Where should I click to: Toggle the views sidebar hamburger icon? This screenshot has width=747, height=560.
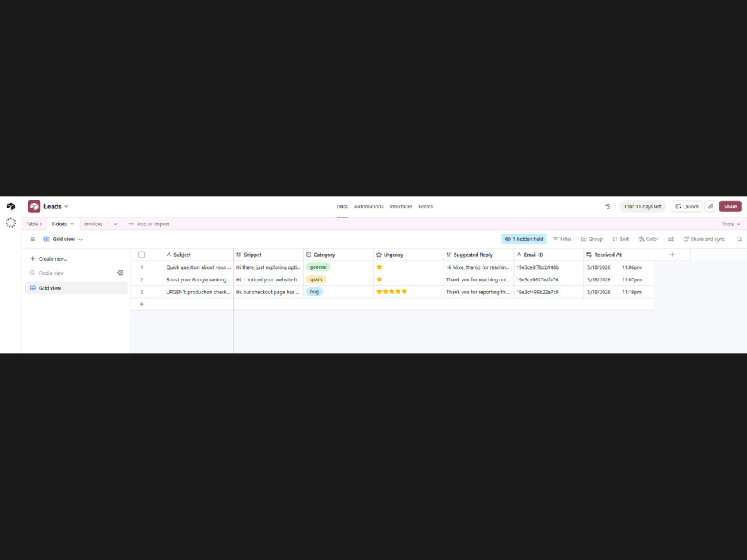[32, 239]
